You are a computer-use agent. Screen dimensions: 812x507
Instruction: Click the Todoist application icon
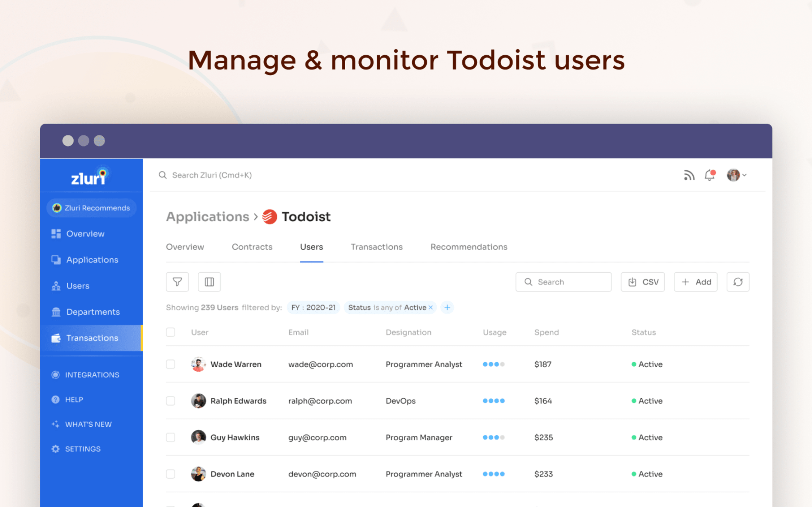click(x=268, y=216)
